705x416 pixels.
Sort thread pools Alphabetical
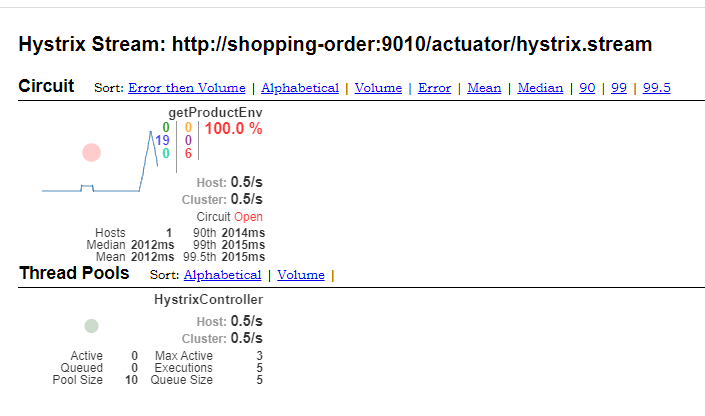pos(223,275)
